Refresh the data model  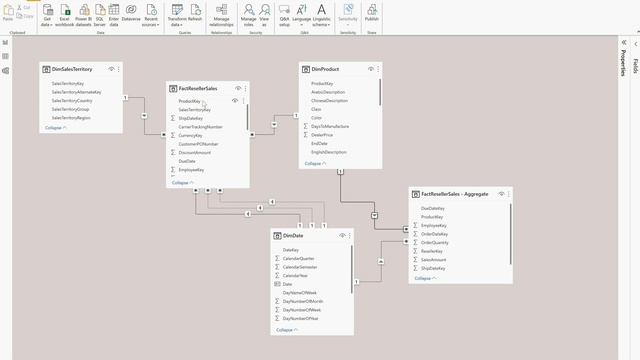tap(195, 13)
